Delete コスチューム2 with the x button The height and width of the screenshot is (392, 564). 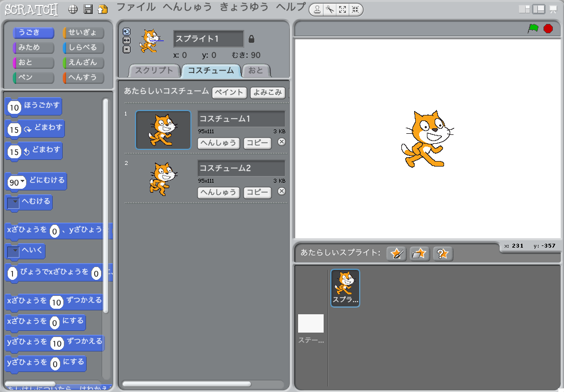[x=281, y=191]
